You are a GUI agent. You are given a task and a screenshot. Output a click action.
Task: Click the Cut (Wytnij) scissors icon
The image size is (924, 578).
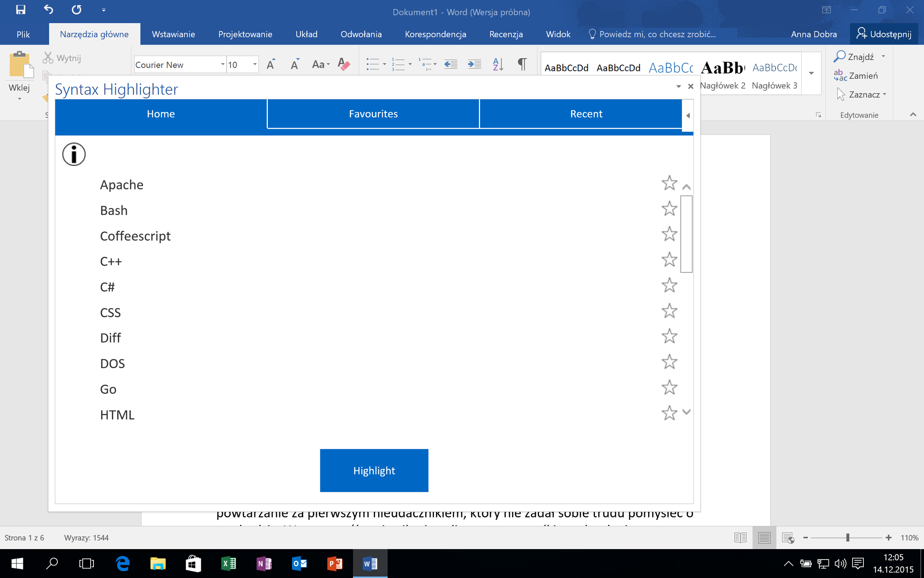pos(48,58)
